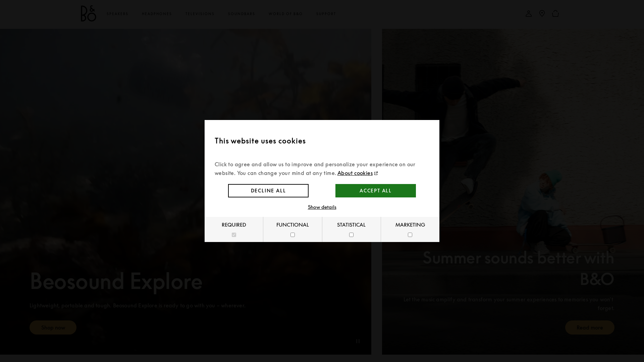Open the Support menu
The height and width of the screenshot is (362, 644).
(326, 14)
